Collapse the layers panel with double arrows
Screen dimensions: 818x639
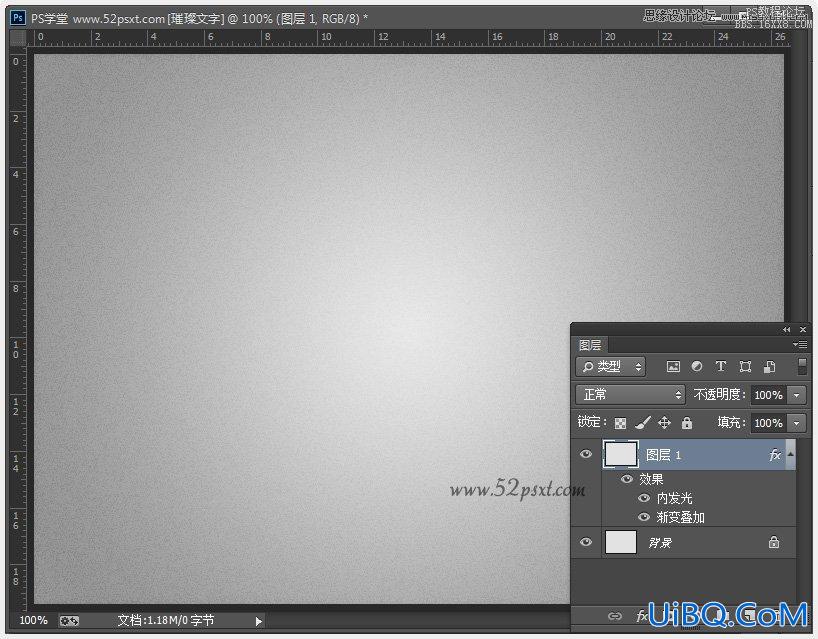coord(786,330)
